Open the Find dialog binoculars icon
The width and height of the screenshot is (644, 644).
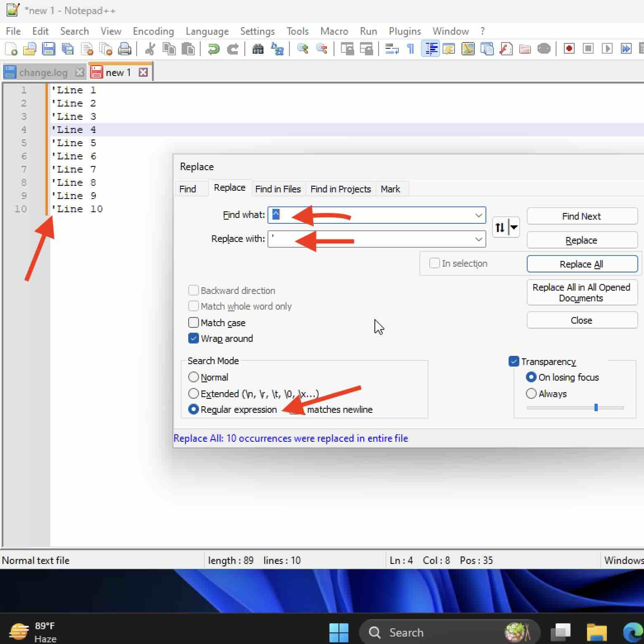click(258, 49)
